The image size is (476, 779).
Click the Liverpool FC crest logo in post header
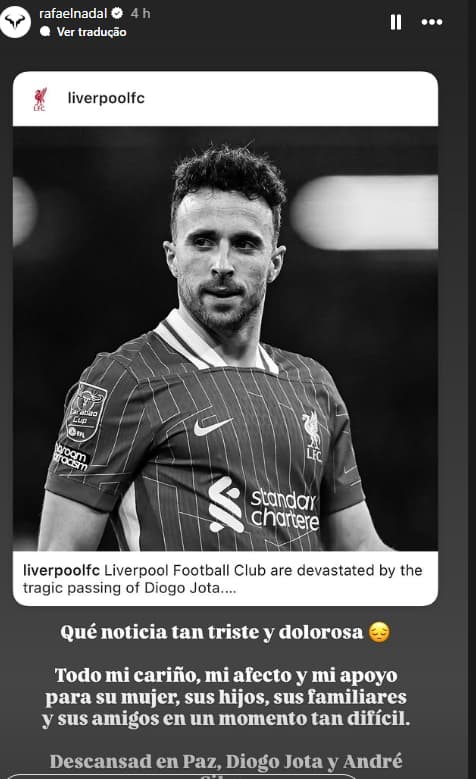[x=40, y=99]
